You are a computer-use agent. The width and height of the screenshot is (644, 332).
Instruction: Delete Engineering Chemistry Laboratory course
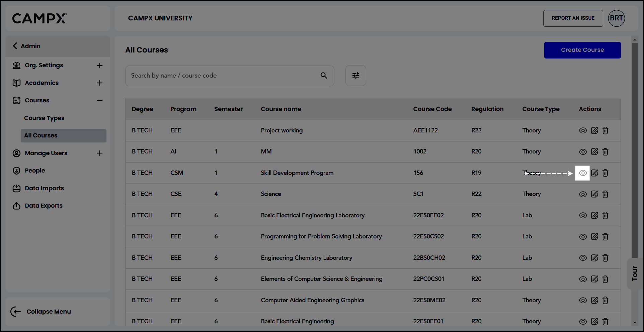pos(605,258)
